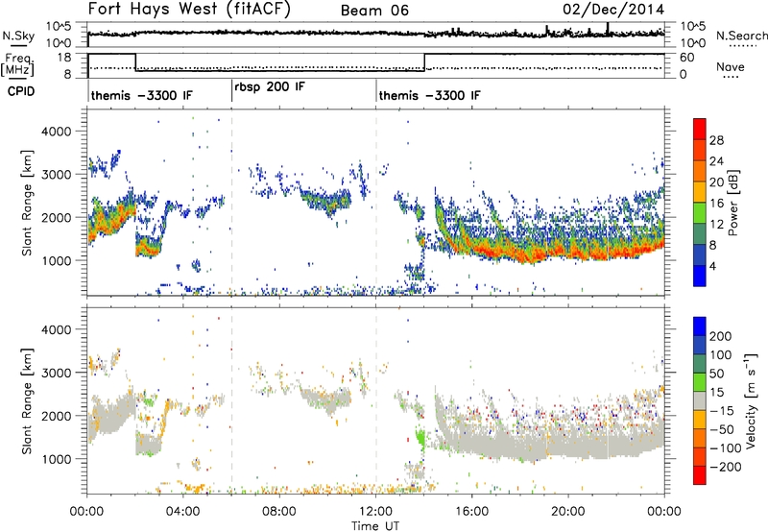The image size is (768, 532).
Task: Click the 'Slant Range [km]' label on velocity panel
Action: pos(28,401)
